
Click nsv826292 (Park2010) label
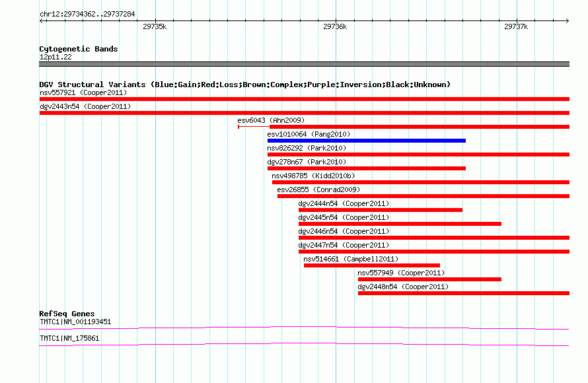[x=307, y=148]
